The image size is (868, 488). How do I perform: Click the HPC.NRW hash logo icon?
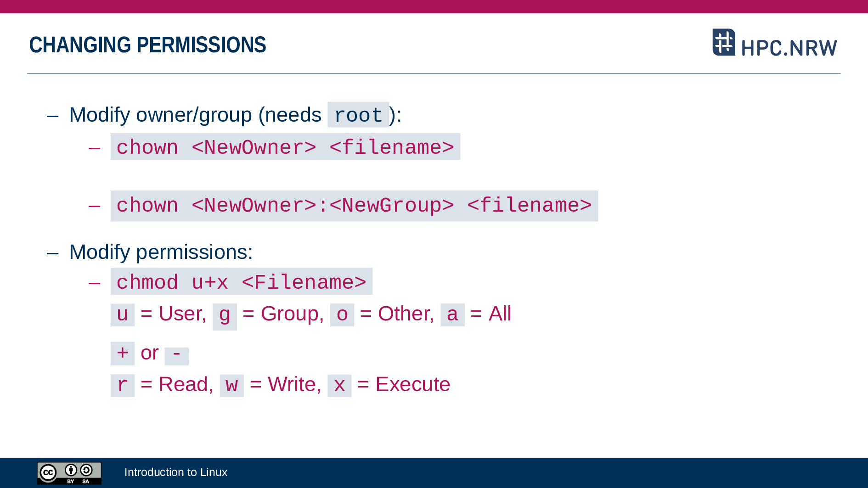[723, 42]
